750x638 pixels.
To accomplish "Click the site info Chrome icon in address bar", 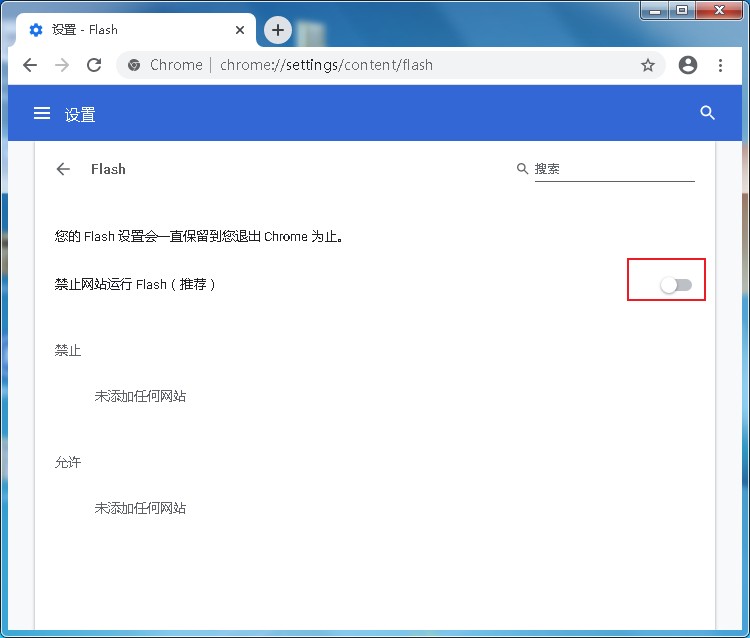I will pyautogui.click(x=134, y=65).
